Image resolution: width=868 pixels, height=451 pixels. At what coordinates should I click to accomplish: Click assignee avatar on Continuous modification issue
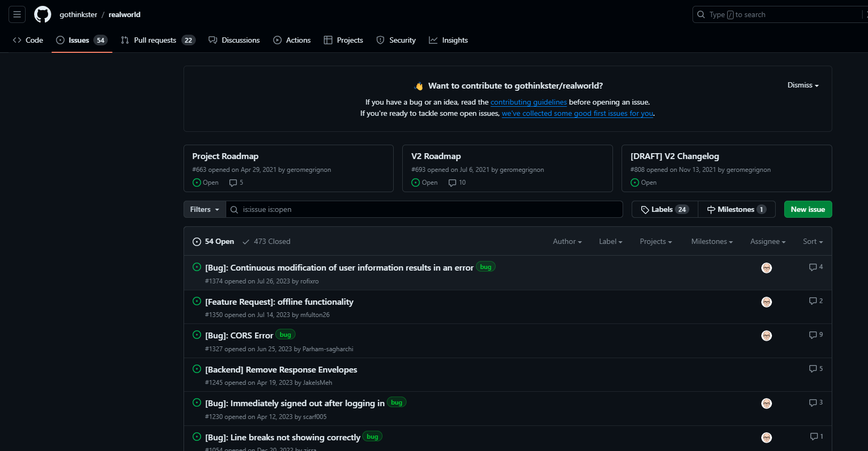[766, 268]
